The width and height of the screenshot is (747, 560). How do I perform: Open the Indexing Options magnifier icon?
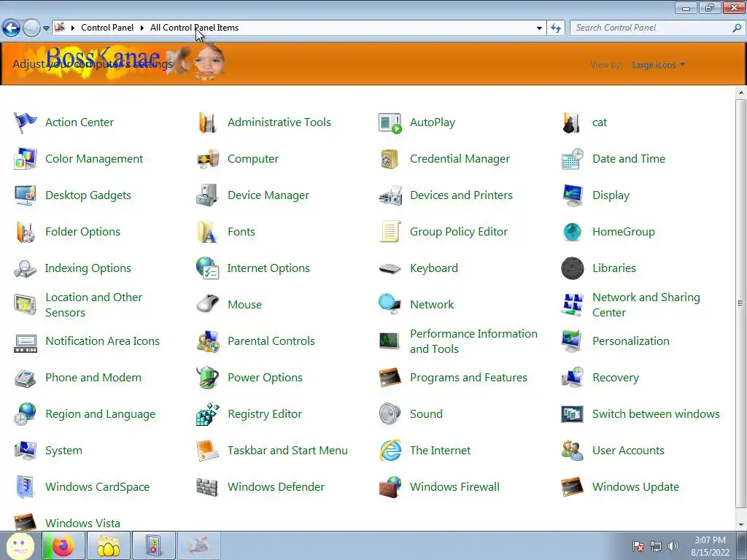coord(26,268)
